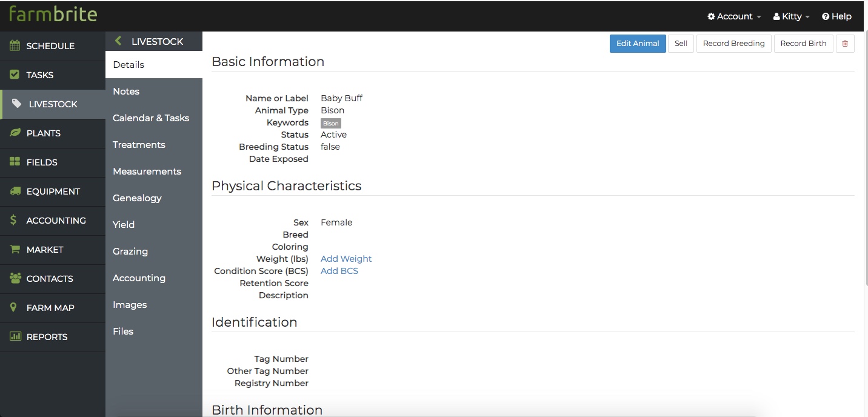Screen dimensions: 868x417
Task: Open the Schedule calendar icon in sidebar
Action: point(15,45)
